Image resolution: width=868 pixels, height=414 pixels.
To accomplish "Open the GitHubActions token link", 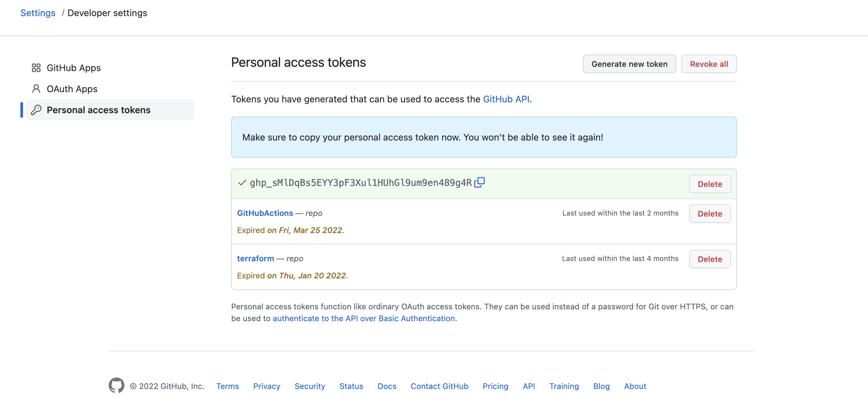I will click(265, 213).
